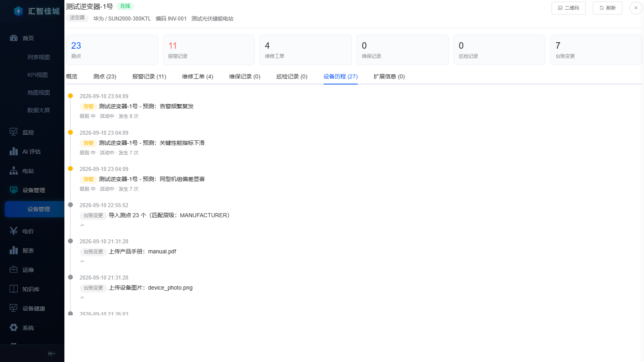
Task: Open the 4 维修工单 summary card
Action: click(306, 50)
